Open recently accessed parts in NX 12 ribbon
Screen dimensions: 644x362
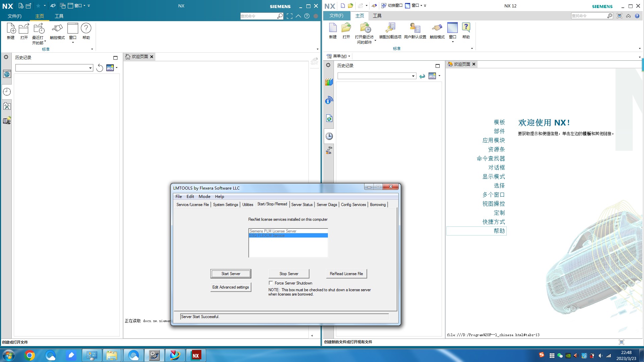pyautogui.click(x=364, y=33)
